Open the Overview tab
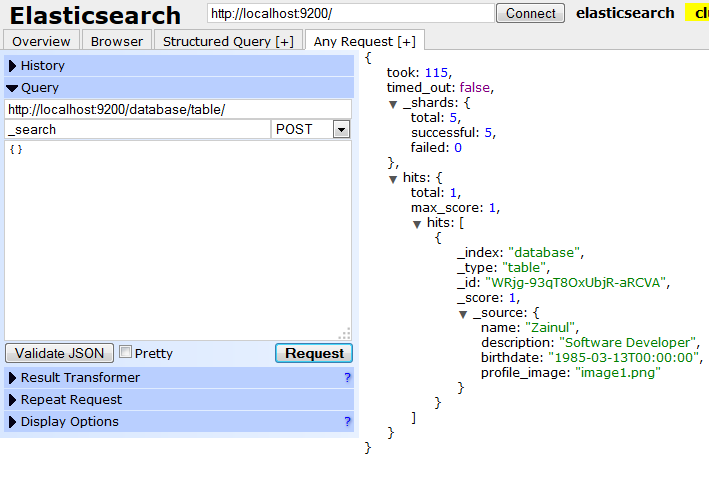 pyautogui.click(x=41, y=41)
